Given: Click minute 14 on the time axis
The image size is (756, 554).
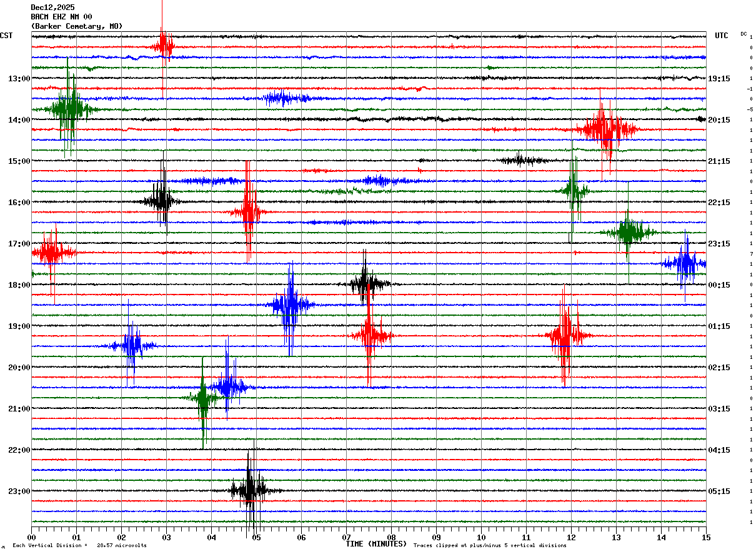Looking at the screenshot, I should click(x=661, y=537).
